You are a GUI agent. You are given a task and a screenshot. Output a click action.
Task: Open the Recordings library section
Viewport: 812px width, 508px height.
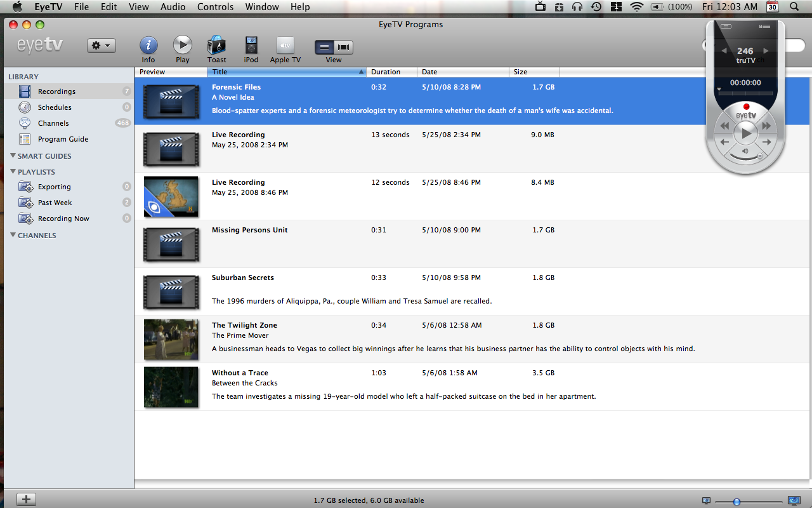coord(69,91)
